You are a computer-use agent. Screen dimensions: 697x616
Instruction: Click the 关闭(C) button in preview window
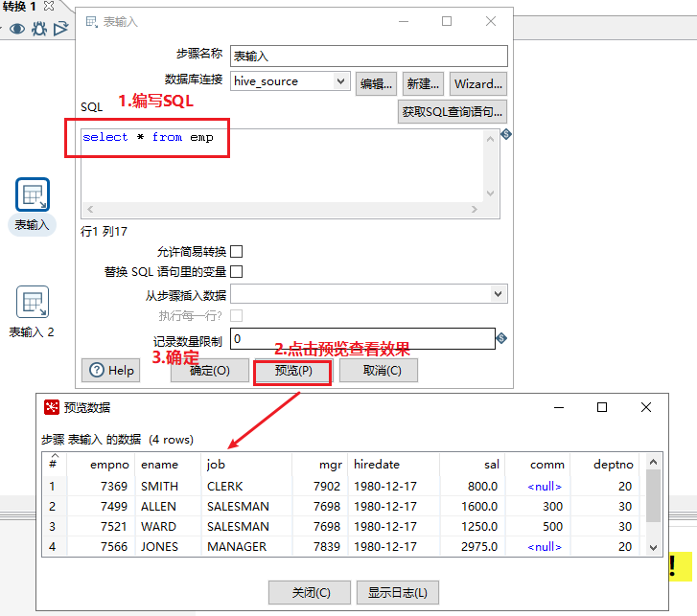click(x=310, y=592)
